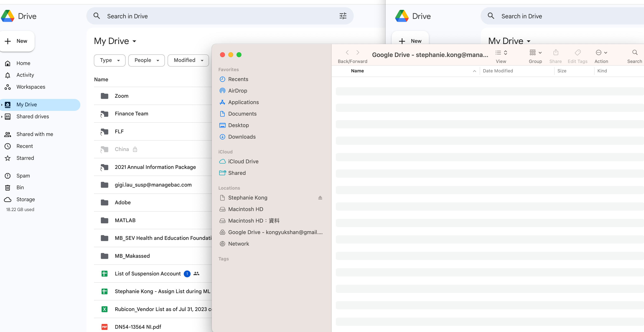Screen dimensions: 644x332
Task: Open the Finder Action menu icon
Action: click(601, 52)
